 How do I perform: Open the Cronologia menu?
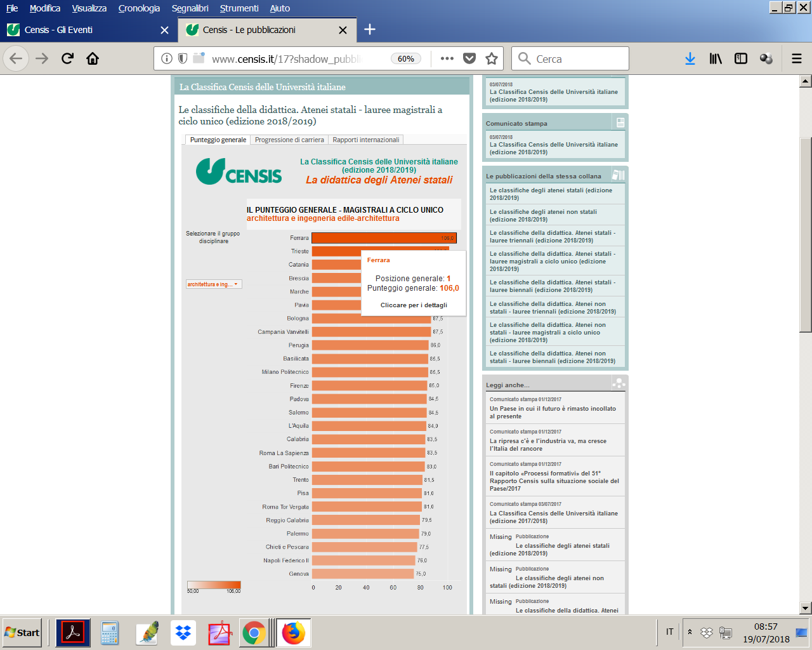click(x=139, y=8)
